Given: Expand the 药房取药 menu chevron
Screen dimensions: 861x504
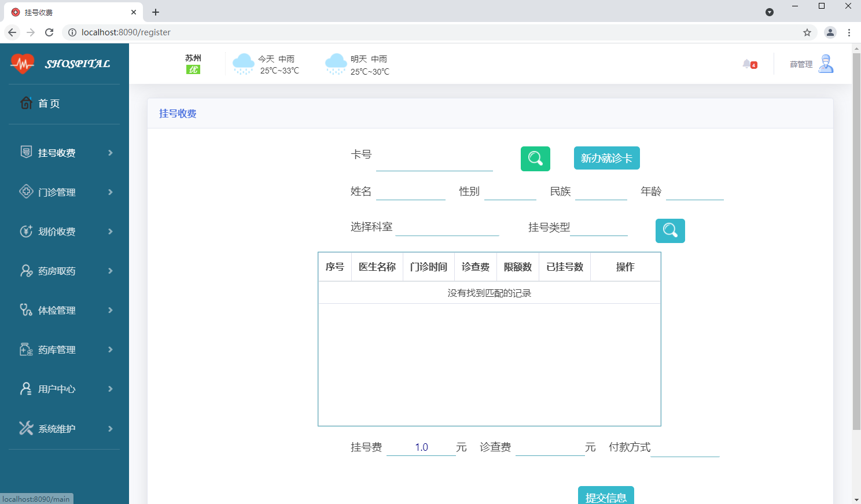Looking at the screenshot, I should pos(110,271).
